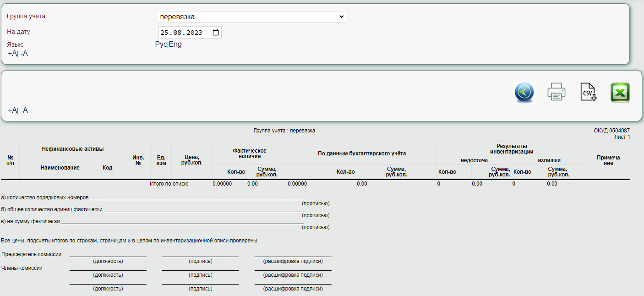Click the Инв. № column header
644x296 pixels.
(x=138, y=160)
